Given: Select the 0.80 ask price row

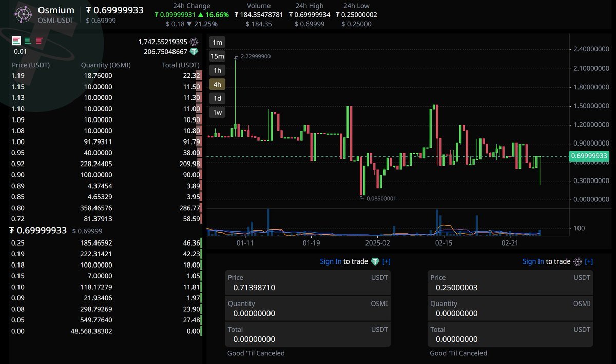Looking at the screenshot, I should (107, 208).
